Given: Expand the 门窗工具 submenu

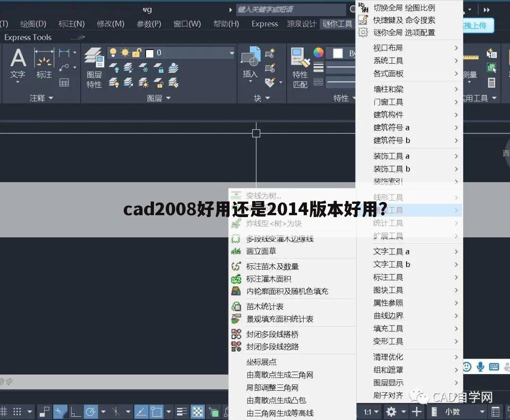Looking at the screenshot, I should pyautogui.click(x=409, y=102).
